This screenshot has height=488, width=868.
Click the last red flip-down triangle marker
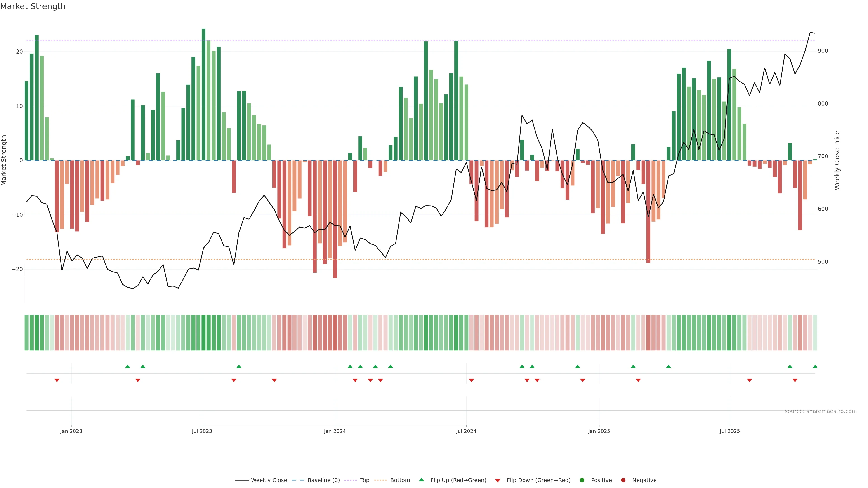[x=795, y=380]
